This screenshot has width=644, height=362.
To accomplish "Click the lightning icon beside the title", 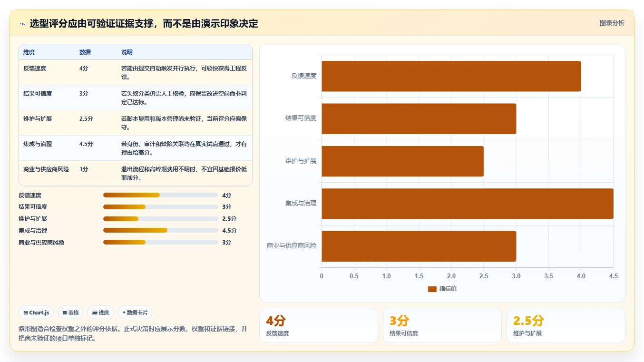I will click(23, 24).
